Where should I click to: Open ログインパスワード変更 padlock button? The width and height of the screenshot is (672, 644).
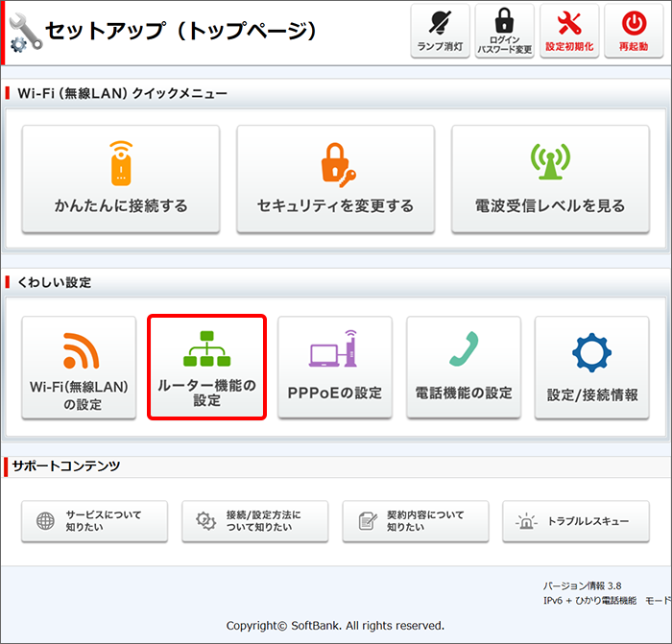pyautogui.click(x=504, y=31)
